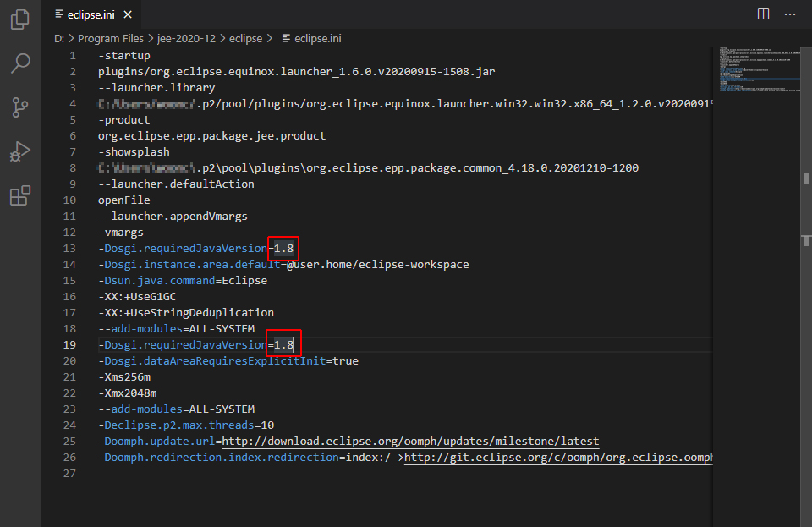812x527 pixels.
Task: Click '-Doomph.update.url' property name
Action: 156,442
